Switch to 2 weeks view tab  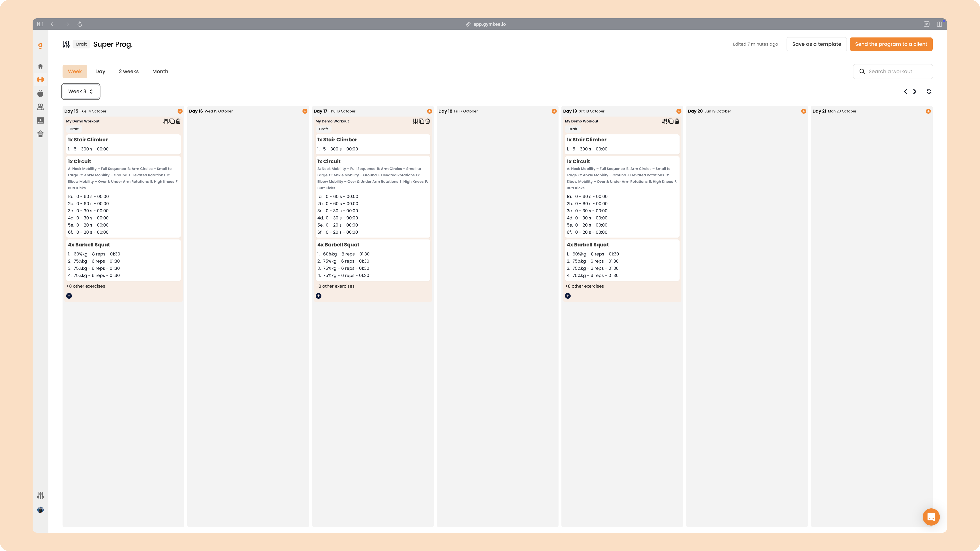coord(129,71)
